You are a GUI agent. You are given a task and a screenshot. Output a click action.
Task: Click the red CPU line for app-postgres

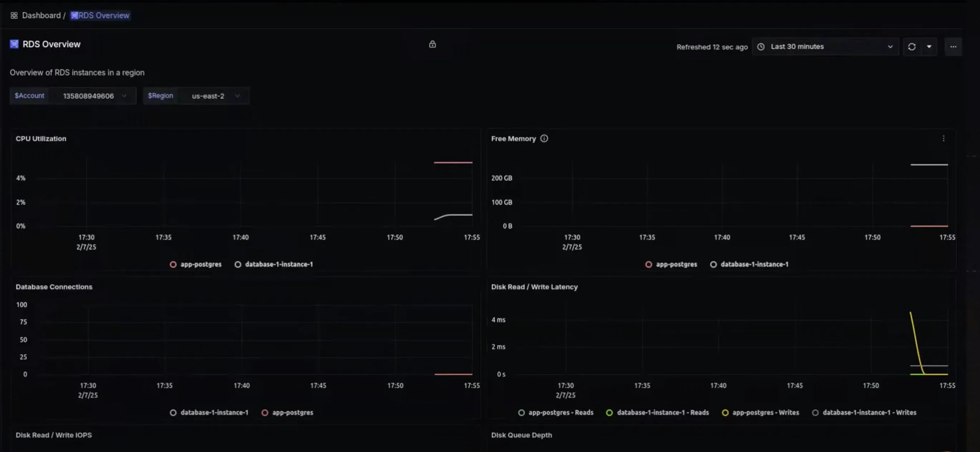453,163
